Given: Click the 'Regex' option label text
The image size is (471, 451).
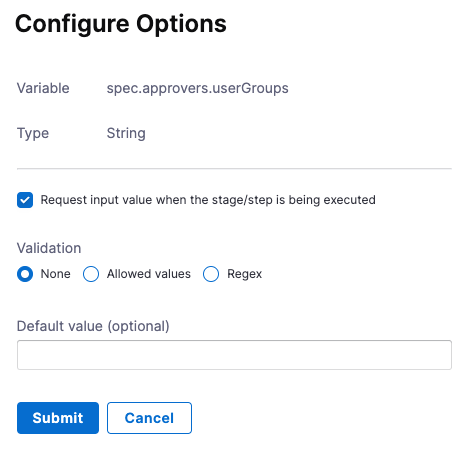Looking at the screenshot, I should 244,274.
